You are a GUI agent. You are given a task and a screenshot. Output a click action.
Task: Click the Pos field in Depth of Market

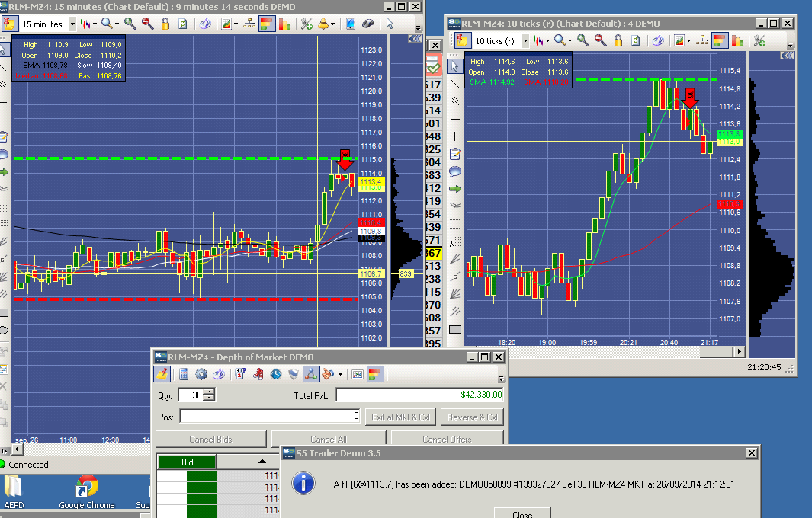[x=271, y=416]
